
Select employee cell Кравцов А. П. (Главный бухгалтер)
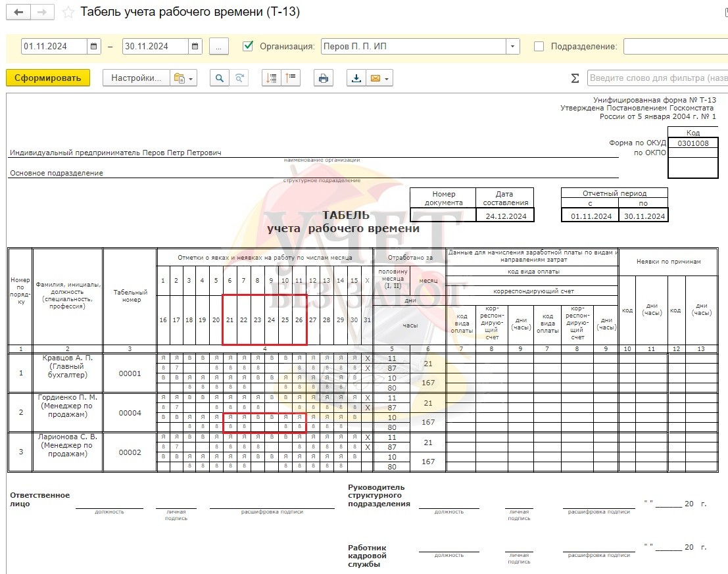pos(67,373)
